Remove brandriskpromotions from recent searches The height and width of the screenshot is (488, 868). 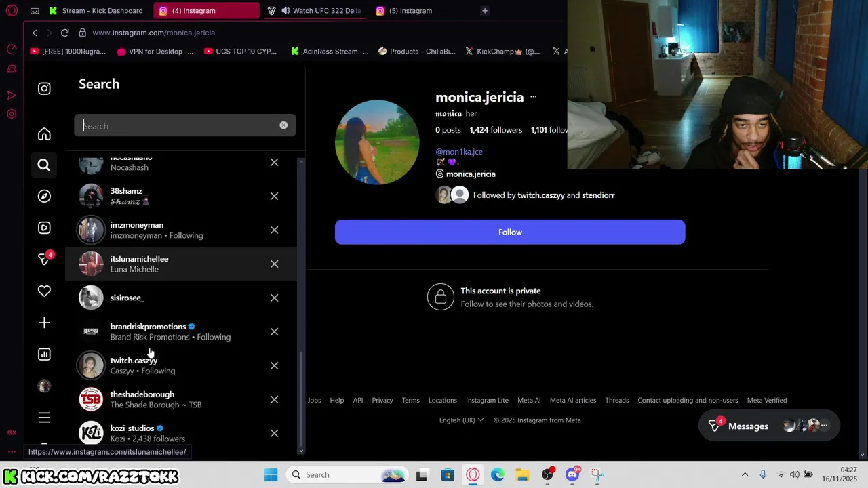[x=274, y=331]
